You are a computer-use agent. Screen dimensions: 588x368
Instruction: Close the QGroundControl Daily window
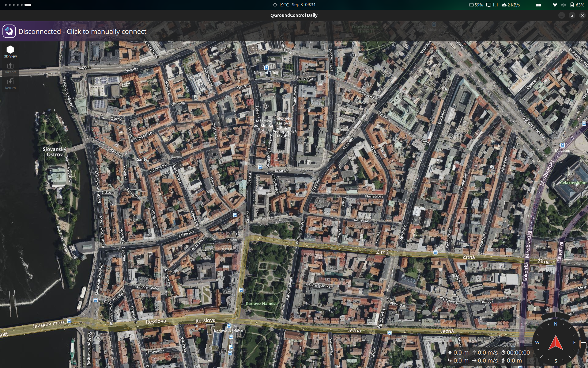tap(582, 15)
